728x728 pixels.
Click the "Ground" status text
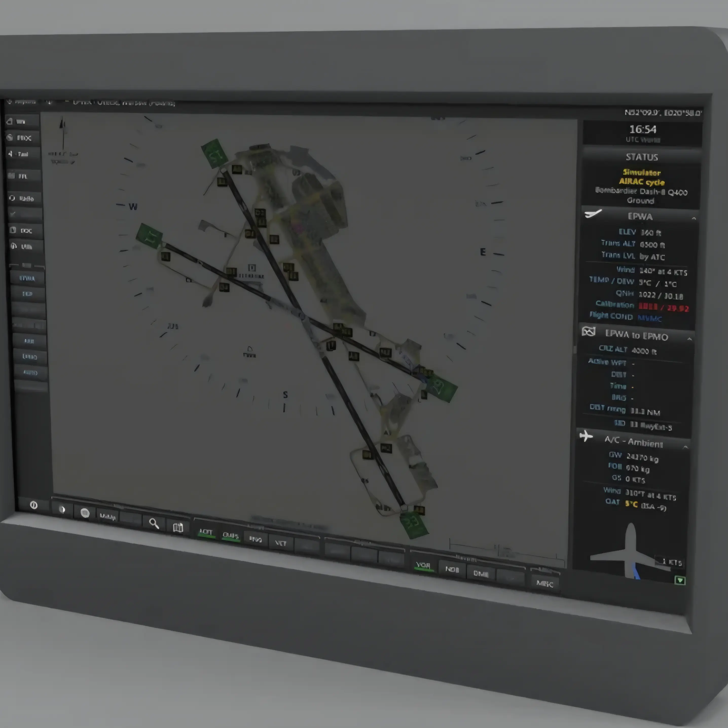(640, 201)
